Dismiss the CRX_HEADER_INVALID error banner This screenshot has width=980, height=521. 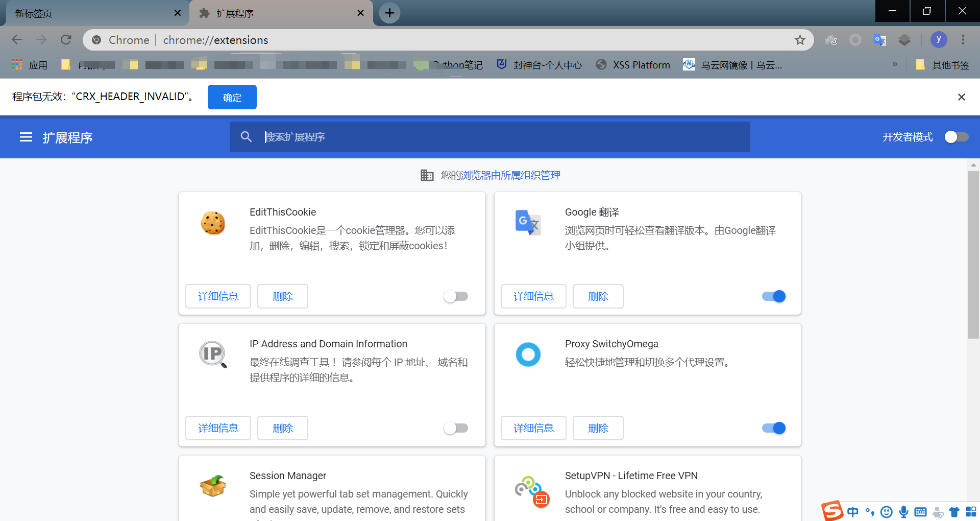[x=961, y=97]
